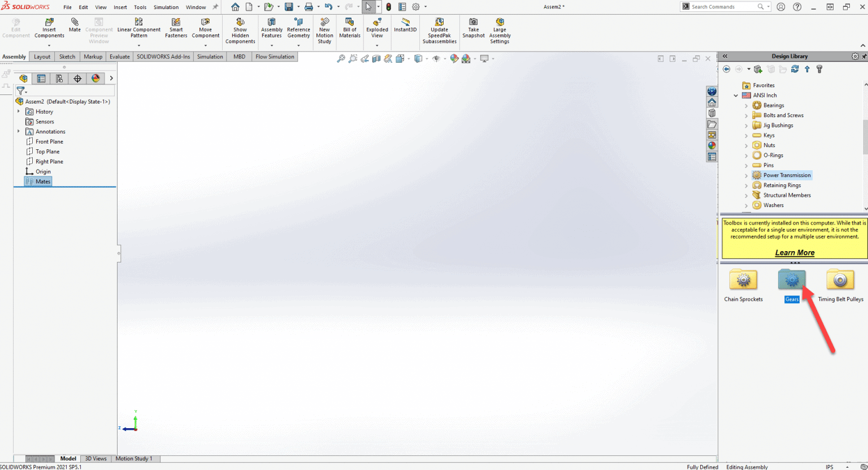Click the Learn More link
The image size is (868, 470).
[x=795, y=253]
